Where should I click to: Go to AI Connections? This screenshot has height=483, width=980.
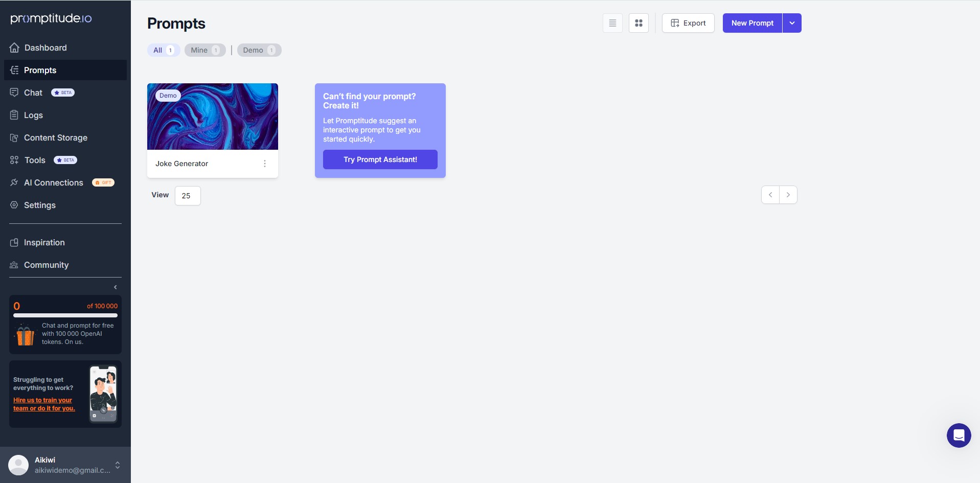point(65,182)
